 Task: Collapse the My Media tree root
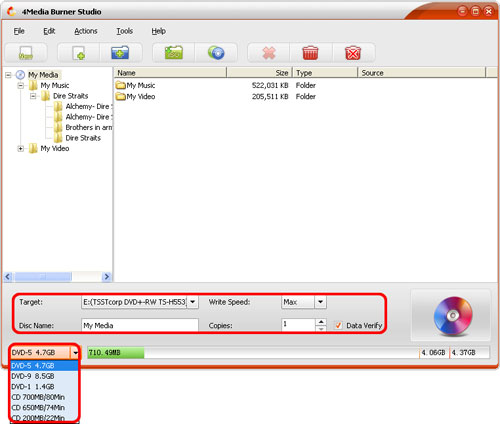coord(8,75)
